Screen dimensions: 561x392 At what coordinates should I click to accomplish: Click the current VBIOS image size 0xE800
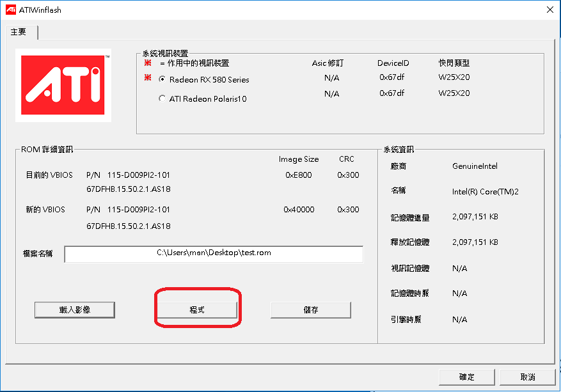pyautogui.click(x=298, y=175)
